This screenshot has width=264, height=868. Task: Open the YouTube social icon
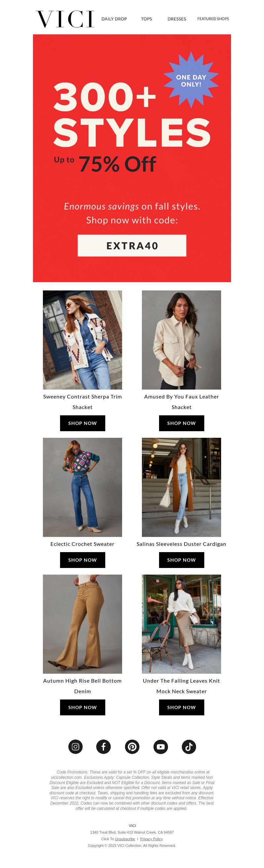pyautogui.click(x=161, y=747)
